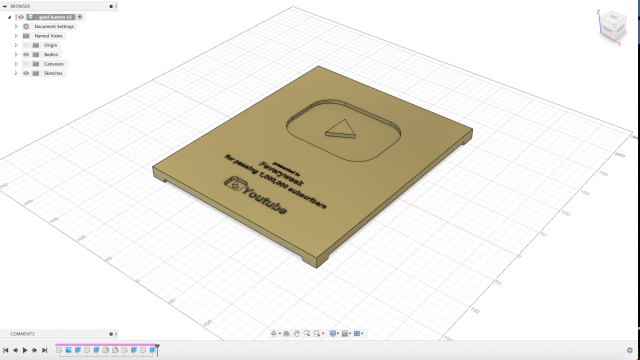Screen dimensions: 640x360
Task: Expand Display Settings dropdown arrow
Action: [338, 333]
